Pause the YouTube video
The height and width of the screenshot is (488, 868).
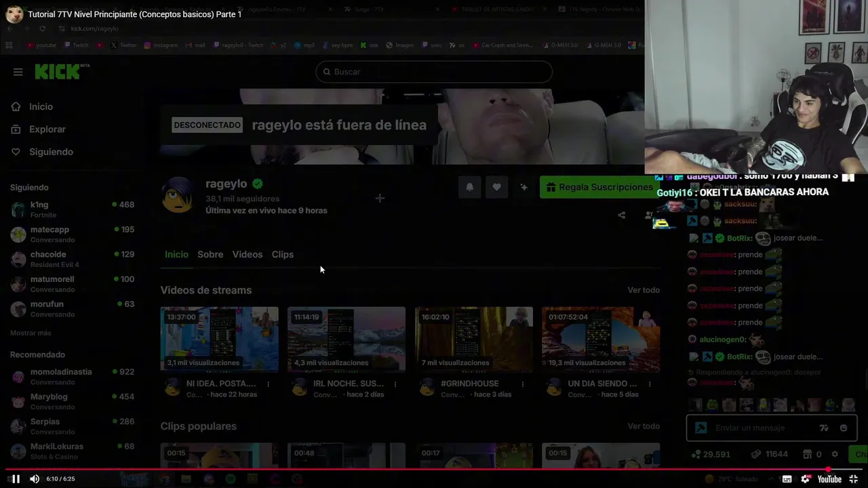(x=16, y=479)
